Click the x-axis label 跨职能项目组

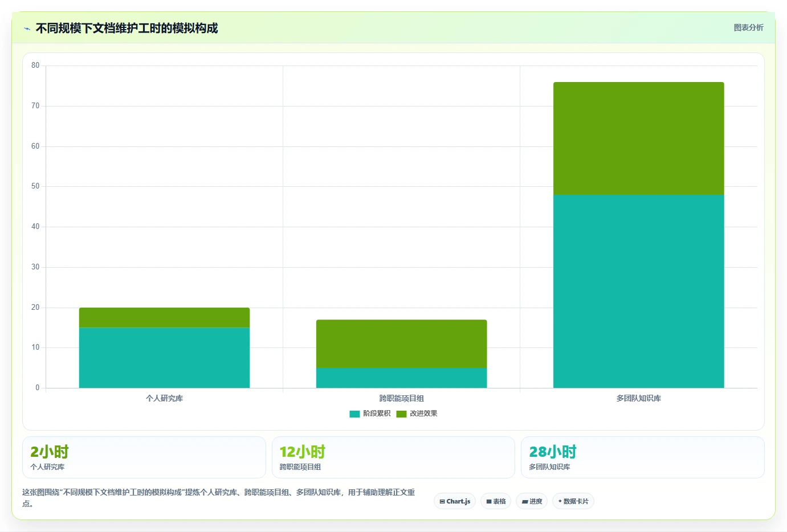point(401,398)
